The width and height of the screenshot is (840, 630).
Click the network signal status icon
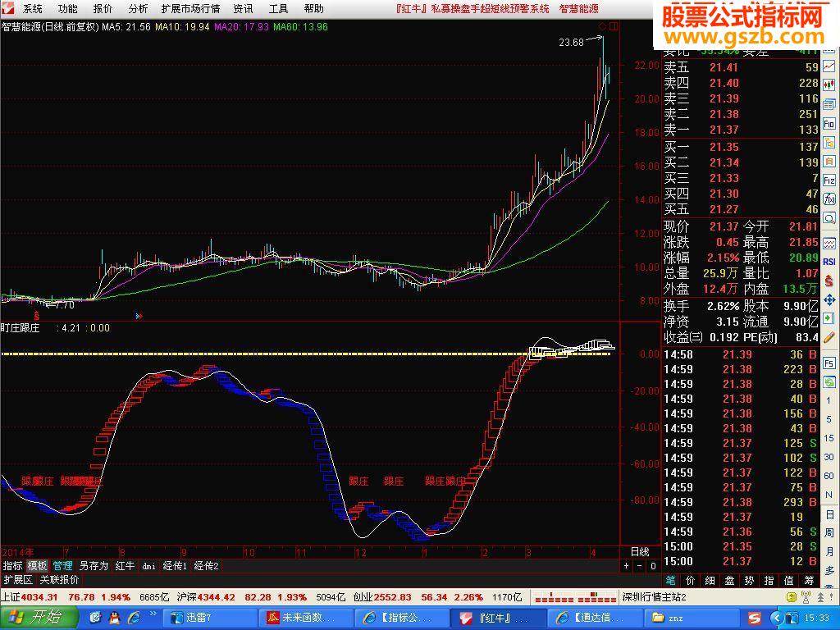(806, 597)
